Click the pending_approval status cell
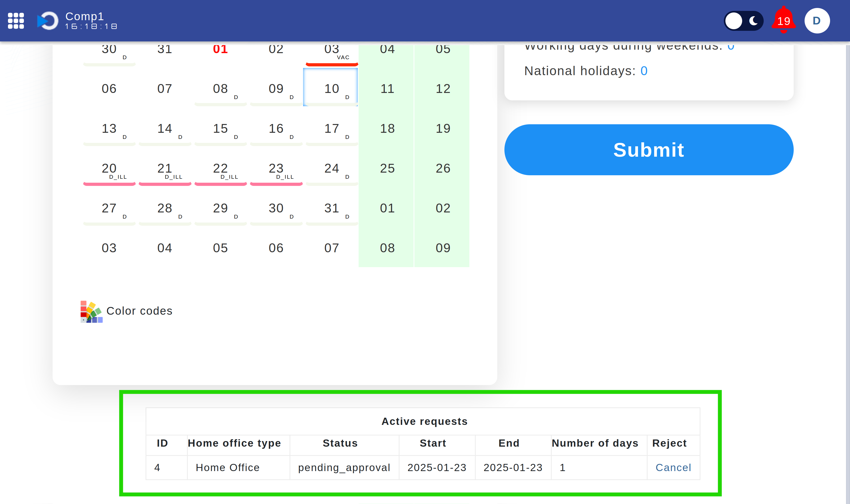The image size is (850, 504). (344, 467)
